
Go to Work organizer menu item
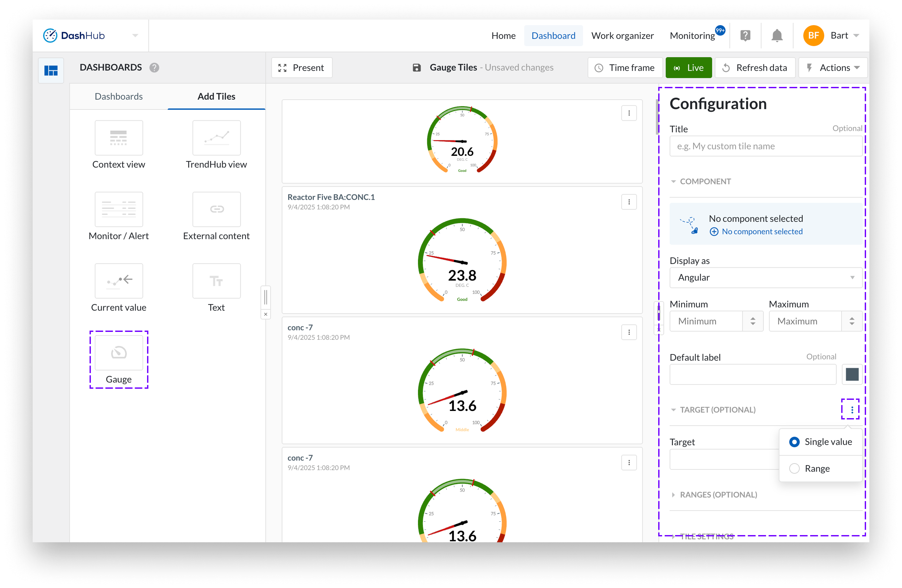(622, 36)
